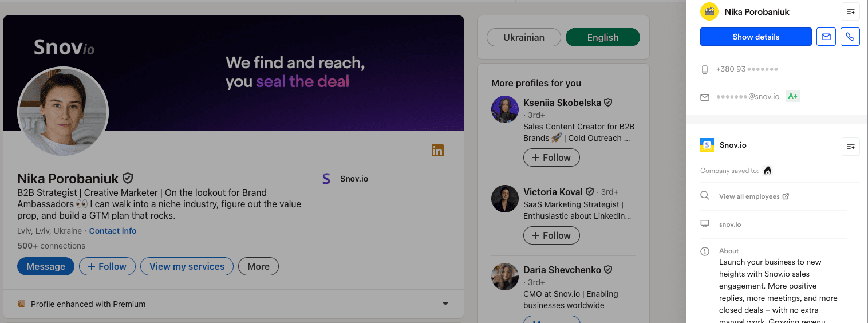Image resolution: width=868 pixels, height=323 pixels.
Task: Click the verified shield beside profile name
Action: pyautogui.click(x=128, y=179)
